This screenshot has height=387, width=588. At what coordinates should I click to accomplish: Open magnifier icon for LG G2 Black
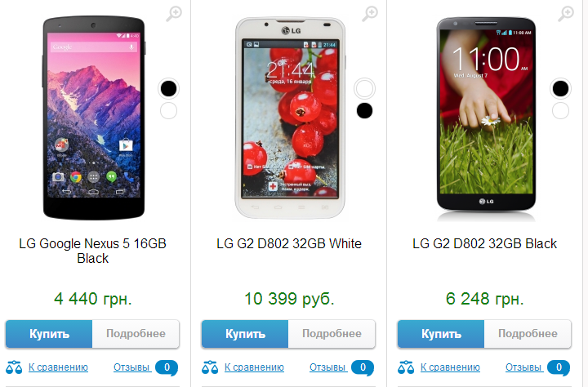[x=566, y=14]
